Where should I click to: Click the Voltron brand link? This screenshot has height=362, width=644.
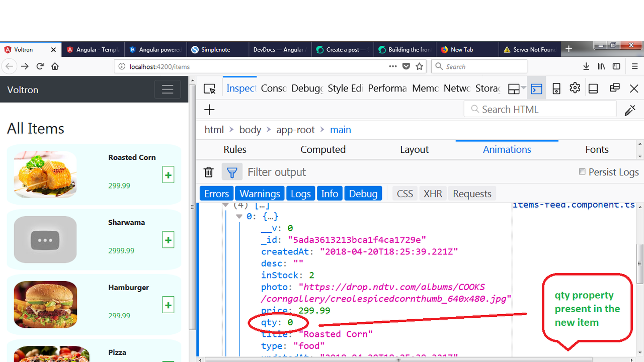click(23, 89)
